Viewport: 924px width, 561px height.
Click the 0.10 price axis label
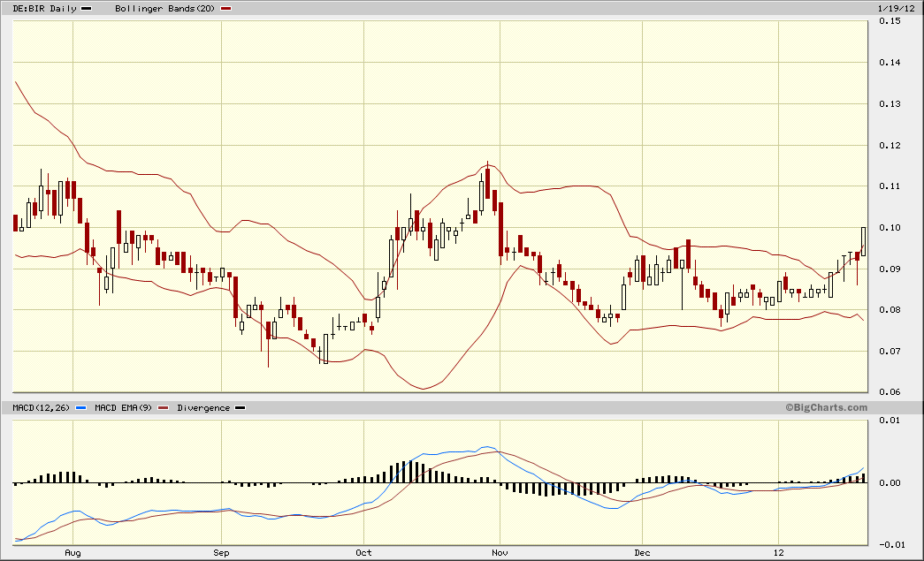[x=890, y=227]
